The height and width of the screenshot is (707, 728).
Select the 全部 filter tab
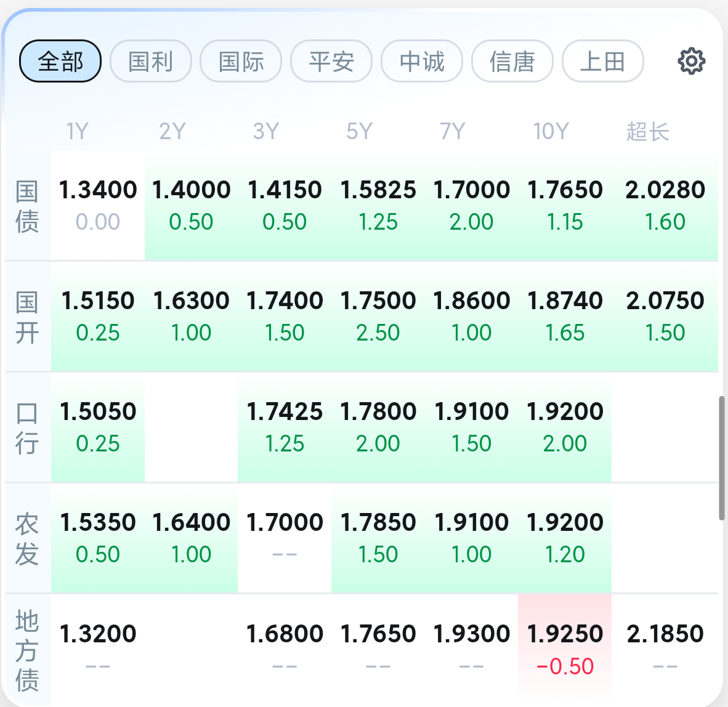click(x=60, y=62)
